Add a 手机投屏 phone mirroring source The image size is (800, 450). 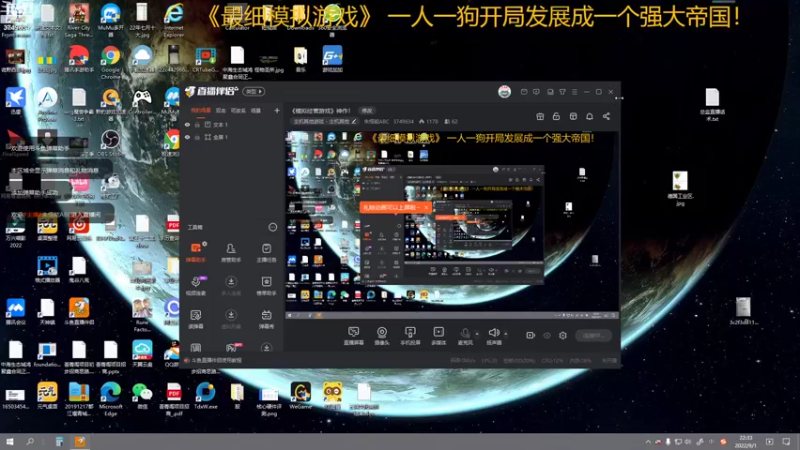[410, 336]
